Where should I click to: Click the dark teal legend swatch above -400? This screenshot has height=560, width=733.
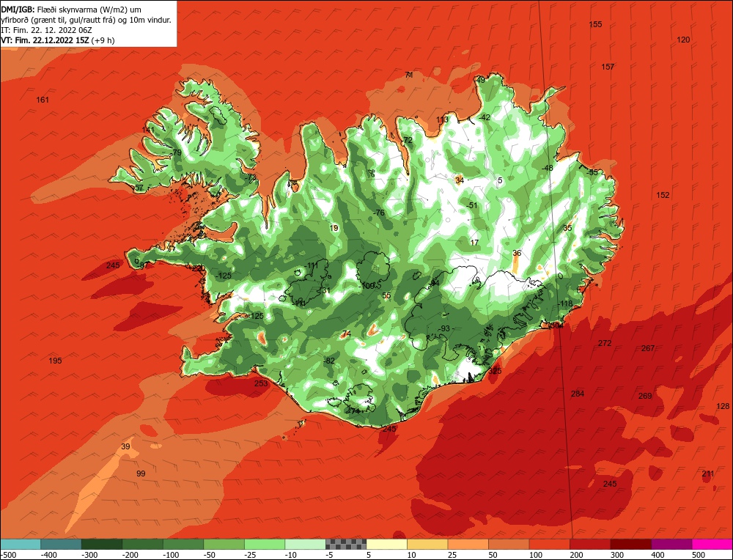(x=61, y=544)
